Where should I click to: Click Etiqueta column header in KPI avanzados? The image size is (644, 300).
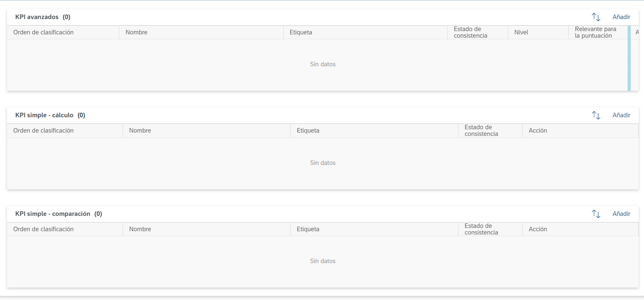(365, 32)
